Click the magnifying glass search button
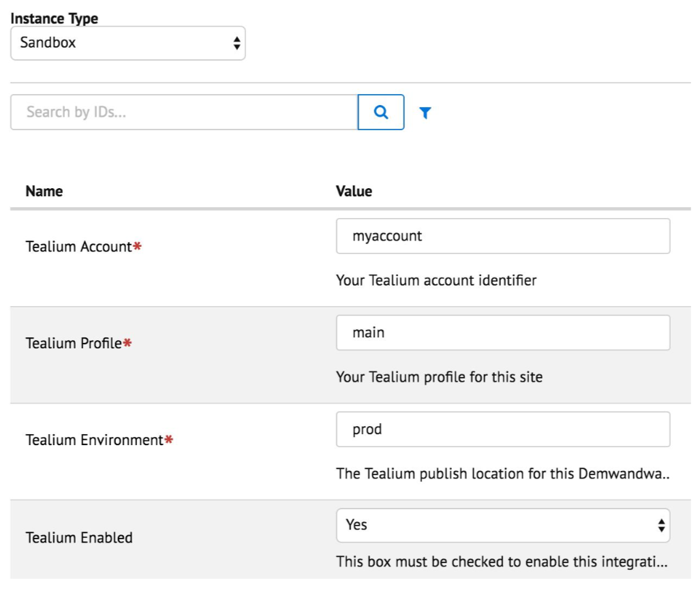Screen dimensions: 700x591 (381, 112)
